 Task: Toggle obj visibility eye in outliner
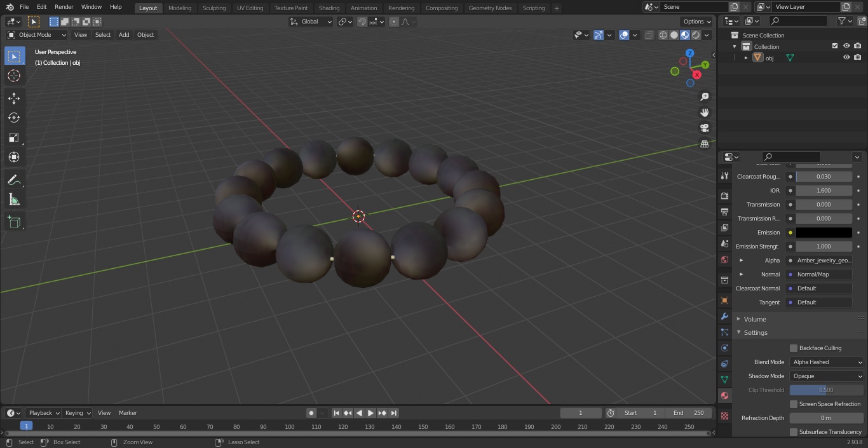[846, 57]
